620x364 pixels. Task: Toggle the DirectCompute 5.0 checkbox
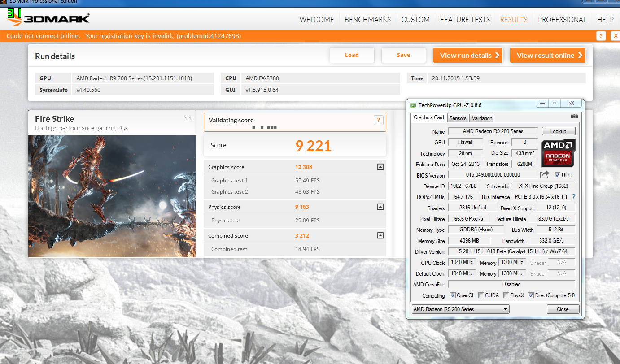pos(531,295)
